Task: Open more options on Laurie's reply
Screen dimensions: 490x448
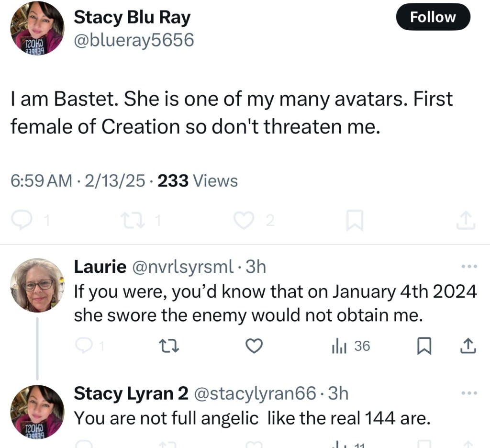Action: coord(468,266)
